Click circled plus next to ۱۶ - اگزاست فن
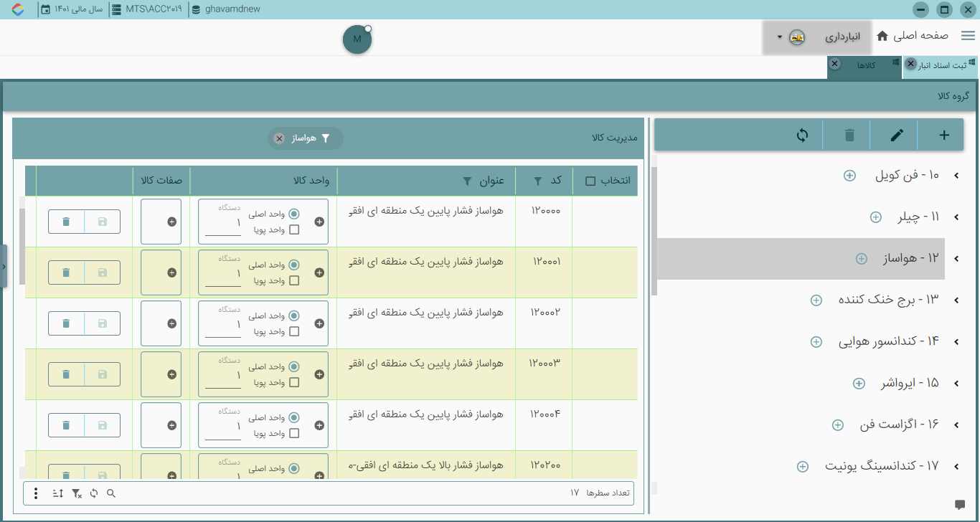 point(837,425)
